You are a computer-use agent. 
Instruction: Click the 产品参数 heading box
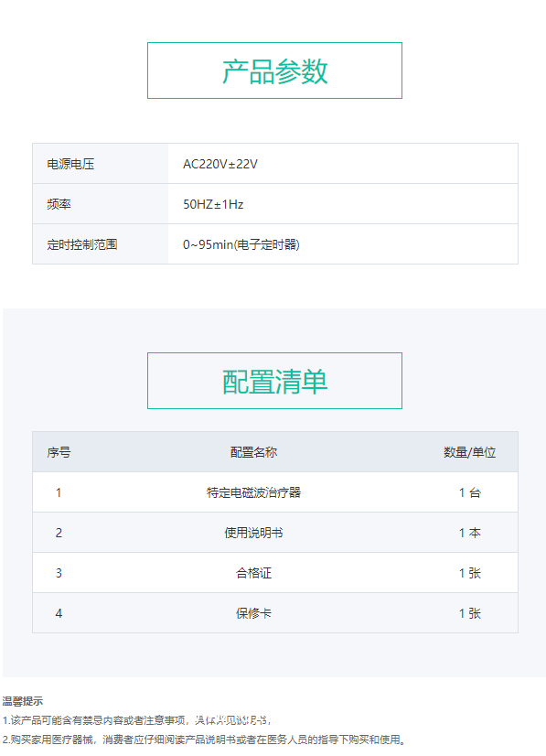pos(274,70)
